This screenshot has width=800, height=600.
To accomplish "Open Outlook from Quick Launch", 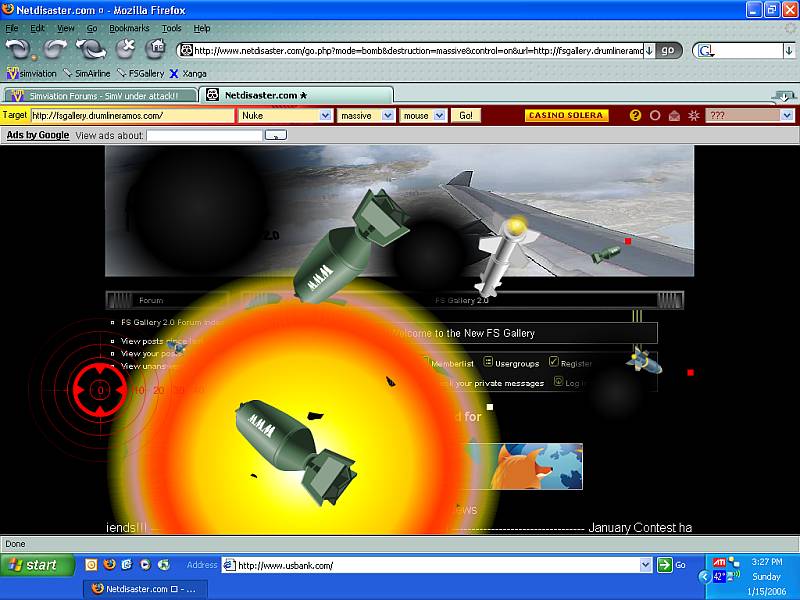I will coord(91,565).
